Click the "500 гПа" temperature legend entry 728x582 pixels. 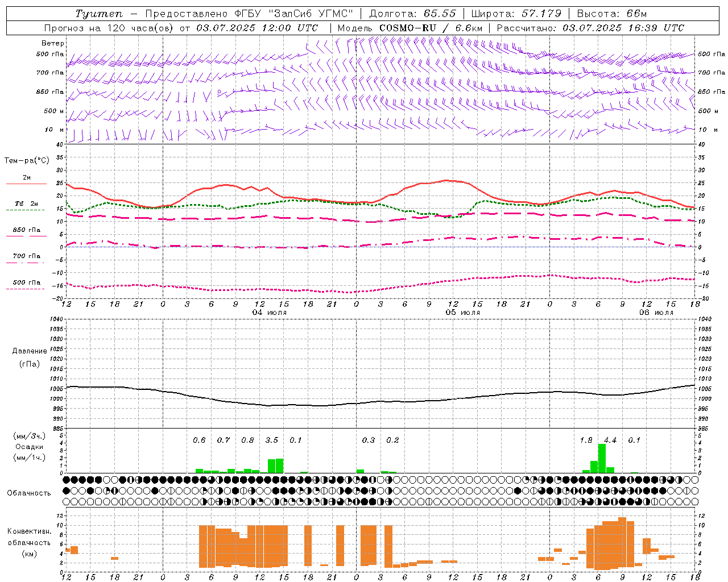click(x=26, y=282)
